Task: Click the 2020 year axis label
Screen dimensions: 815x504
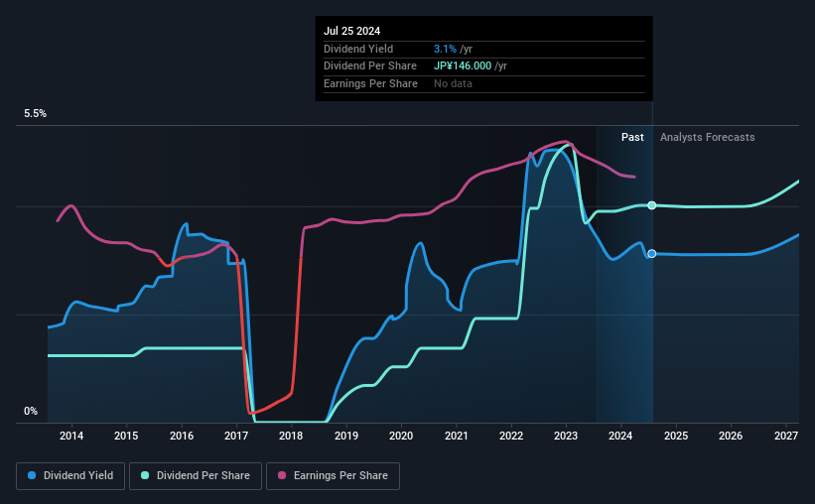Action: [x=401, y=436]
